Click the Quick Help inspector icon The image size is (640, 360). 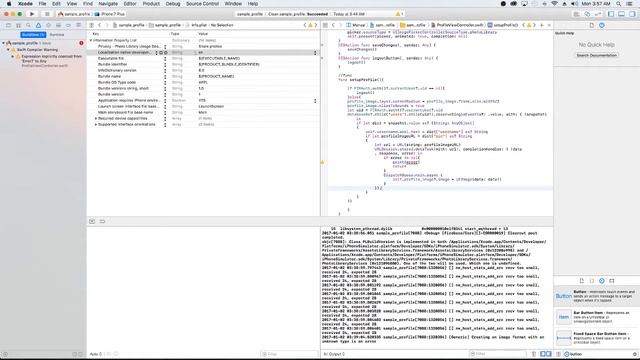click(602, 25)
